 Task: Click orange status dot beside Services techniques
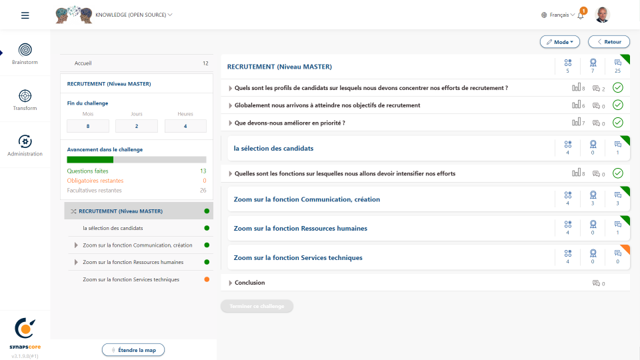(207, 280)
